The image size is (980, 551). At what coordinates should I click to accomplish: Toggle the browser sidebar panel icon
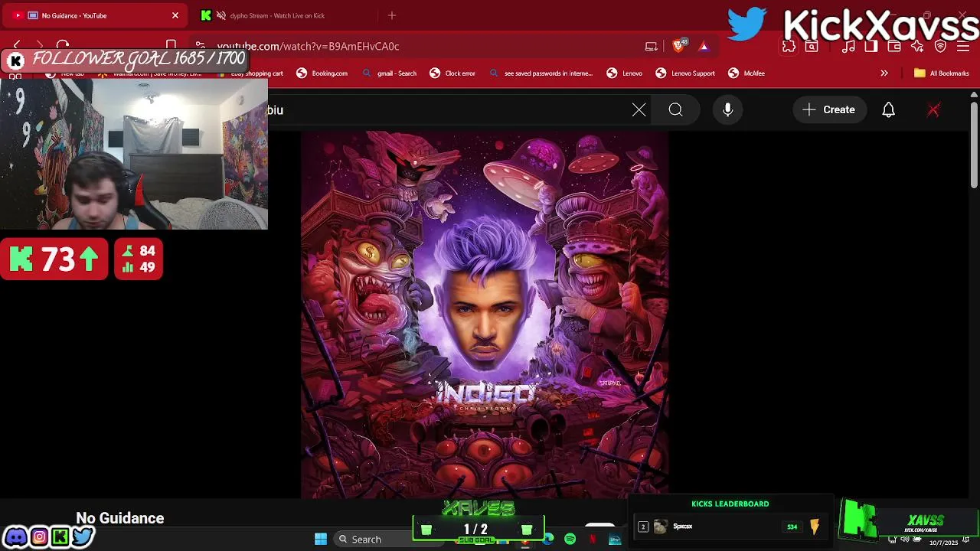(871, 46)
